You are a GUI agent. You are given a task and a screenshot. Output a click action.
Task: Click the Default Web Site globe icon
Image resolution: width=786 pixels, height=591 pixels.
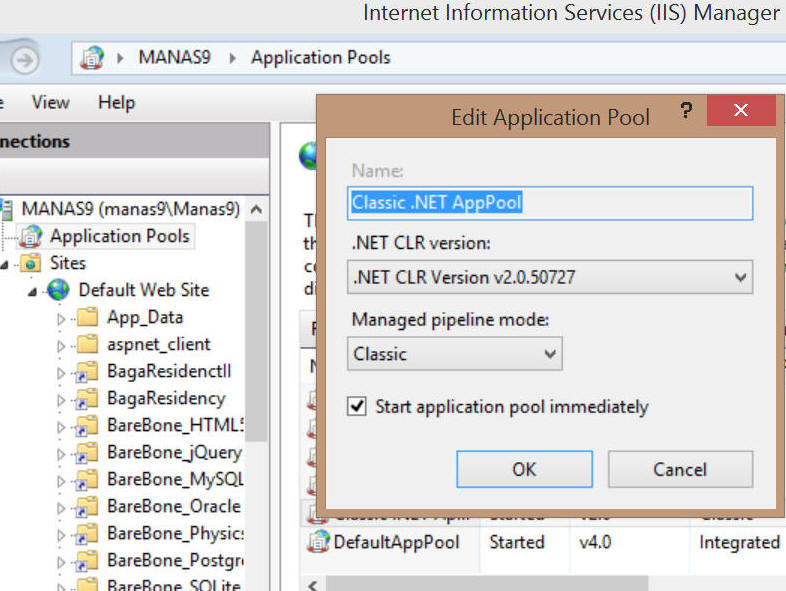59,290
